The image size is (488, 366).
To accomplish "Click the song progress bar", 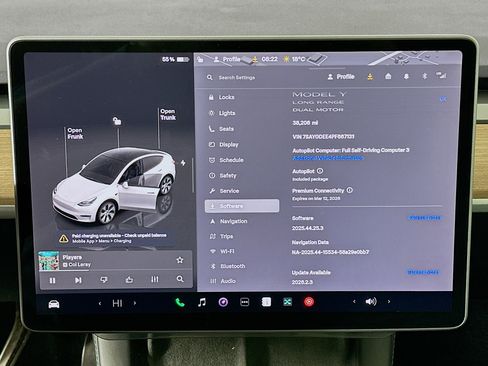I will [115, 271].
